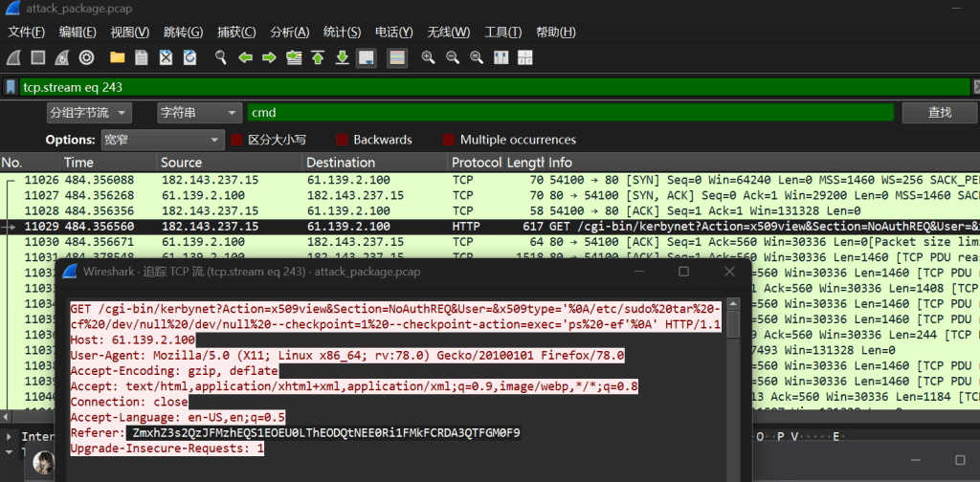Open the 统计(S) menu
The width and height of the screenshot is (980, 482).
(342, 33)
